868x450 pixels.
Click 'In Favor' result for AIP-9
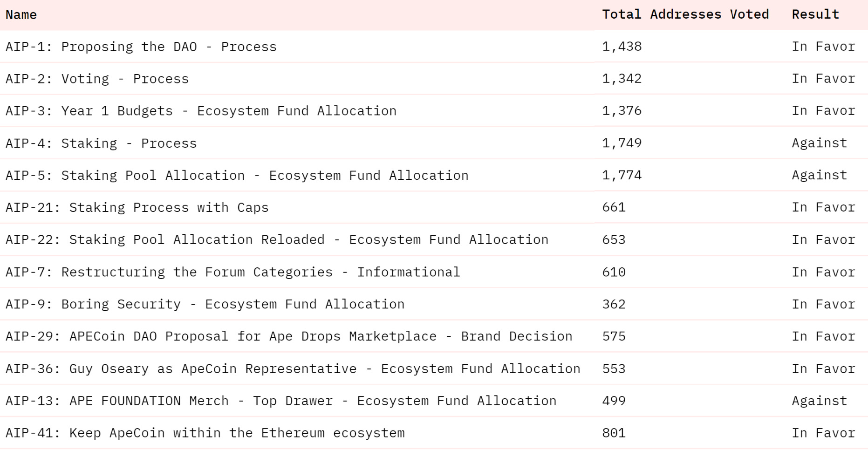pyautogui.click(x=824, y=304)
